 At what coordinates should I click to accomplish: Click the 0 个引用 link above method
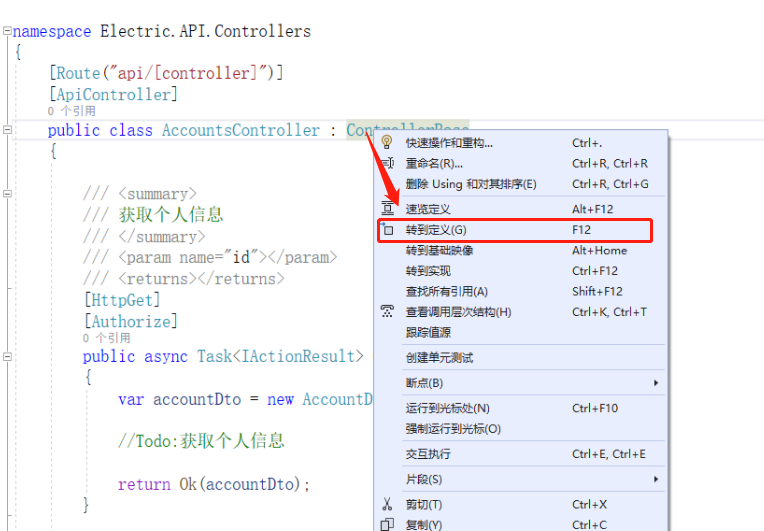click(x=106, y=339)
